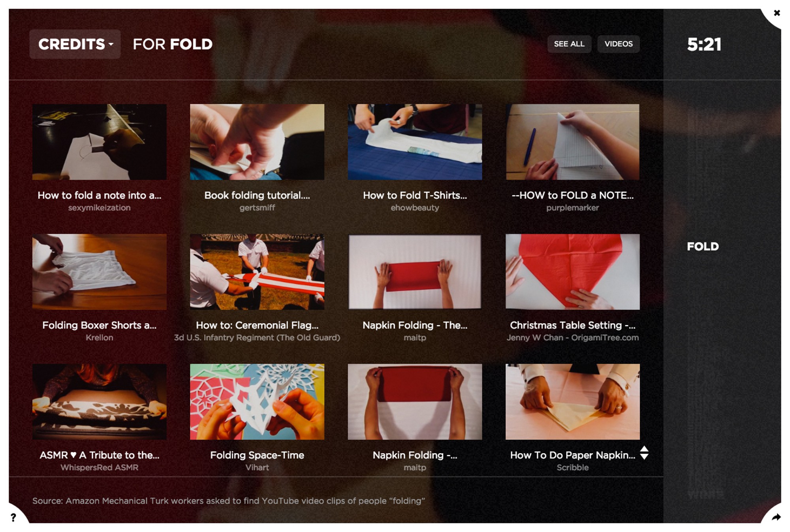Click the How To Do Paper Napkin title
This screenshot has width=790, height=532.
572,455
